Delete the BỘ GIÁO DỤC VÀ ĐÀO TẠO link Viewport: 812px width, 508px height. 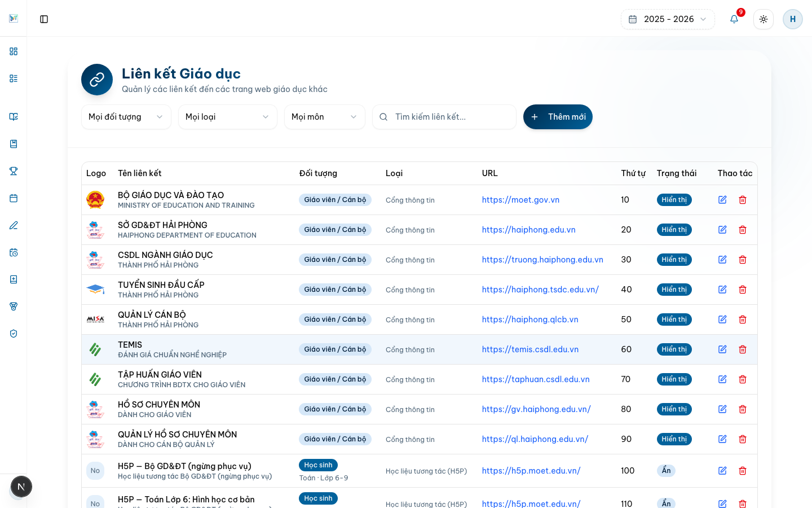[x=743, y=200]
